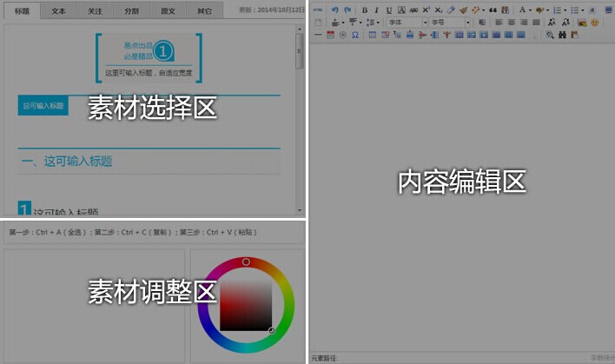Switch to the 其它 tab
Screen dimensions: 615x364
(204, 11)
